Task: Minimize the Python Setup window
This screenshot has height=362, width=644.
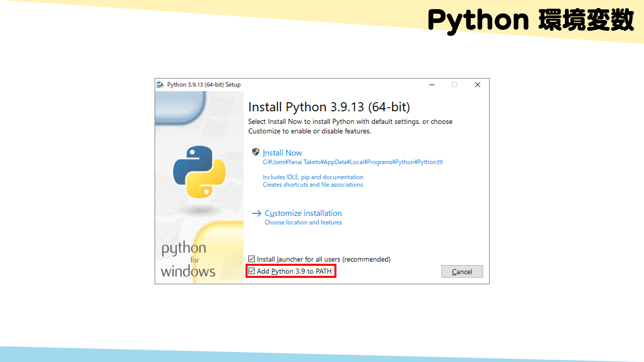Action: [x=432, y=85]
